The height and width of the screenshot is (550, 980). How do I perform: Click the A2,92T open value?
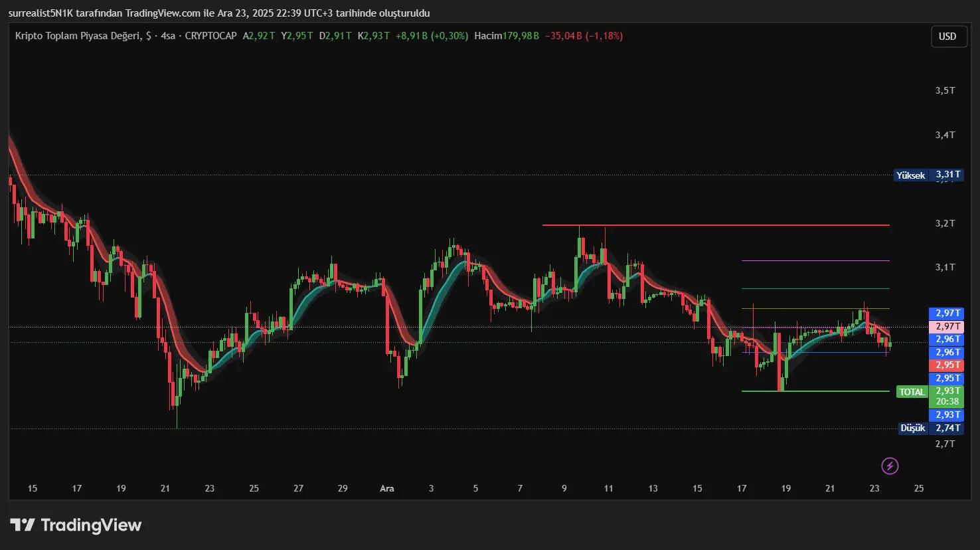259,36
